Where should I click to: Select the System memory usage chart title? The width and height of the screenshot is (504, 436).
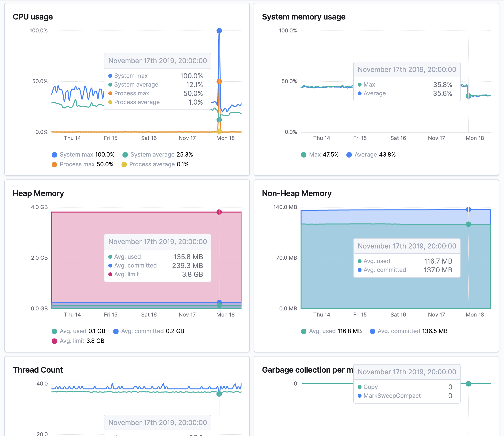pos(303,17)
